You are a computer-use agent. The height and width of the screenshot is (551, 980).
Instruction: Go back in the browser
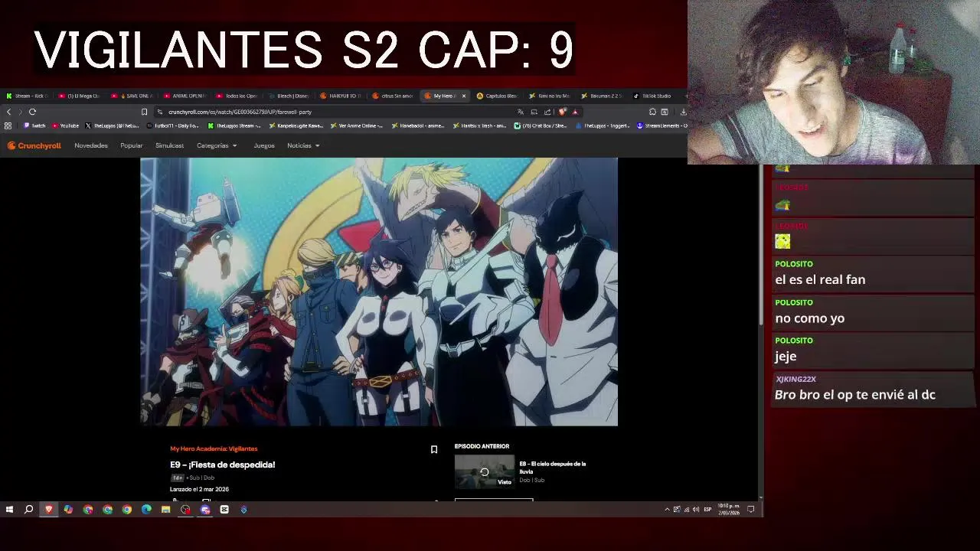point(8,112)
